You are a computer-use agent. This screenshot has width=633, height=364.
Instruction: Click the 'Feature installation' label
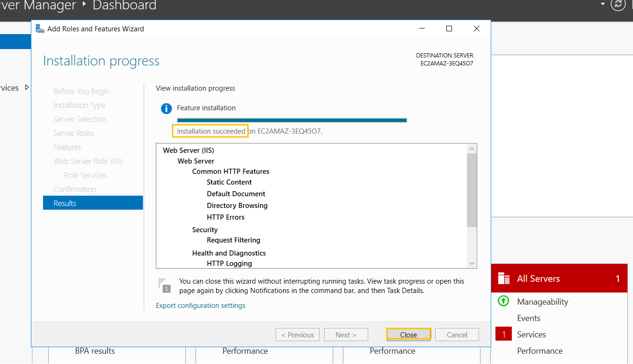(x=206, y=108)
